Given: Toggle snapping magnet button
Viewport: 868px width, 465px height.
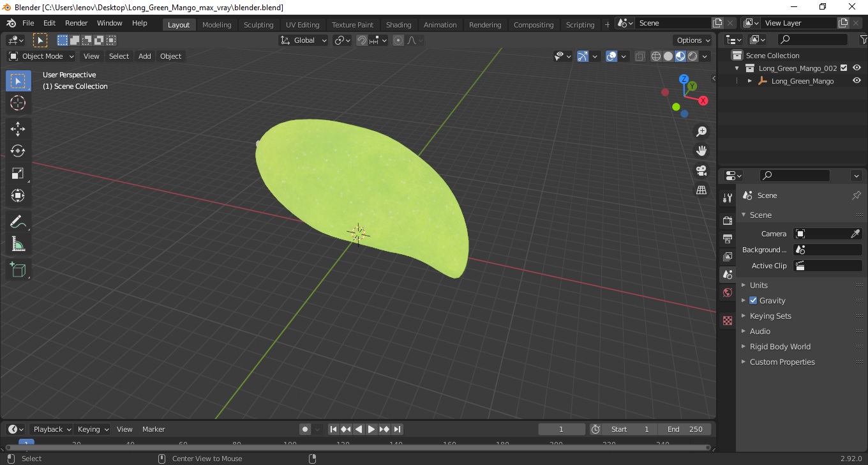Looking at the screenshot, I should click(362, 40).
